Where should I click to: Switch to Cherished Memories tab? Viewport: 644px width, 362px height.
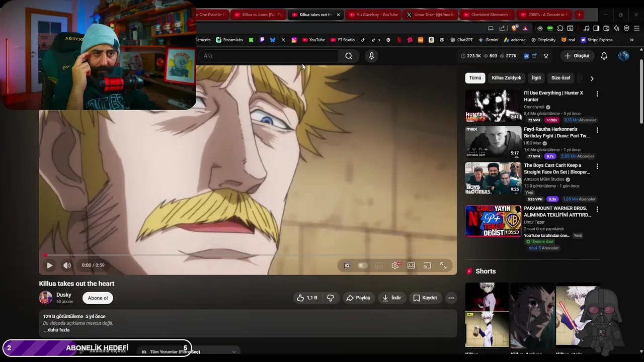click(x=488, y=15)
